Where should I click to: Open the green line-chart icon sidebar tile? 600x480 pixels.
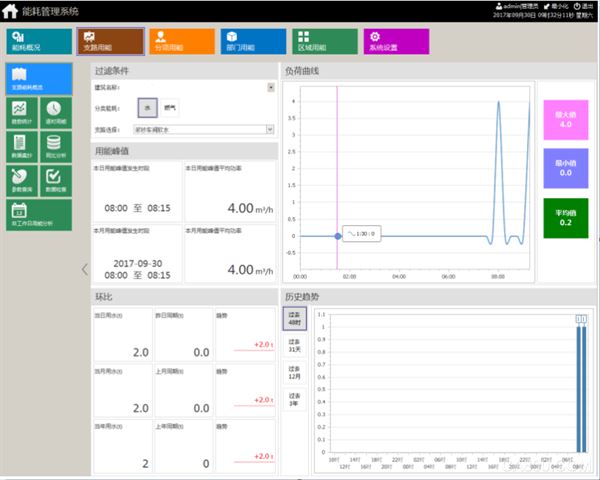point(22,113)
